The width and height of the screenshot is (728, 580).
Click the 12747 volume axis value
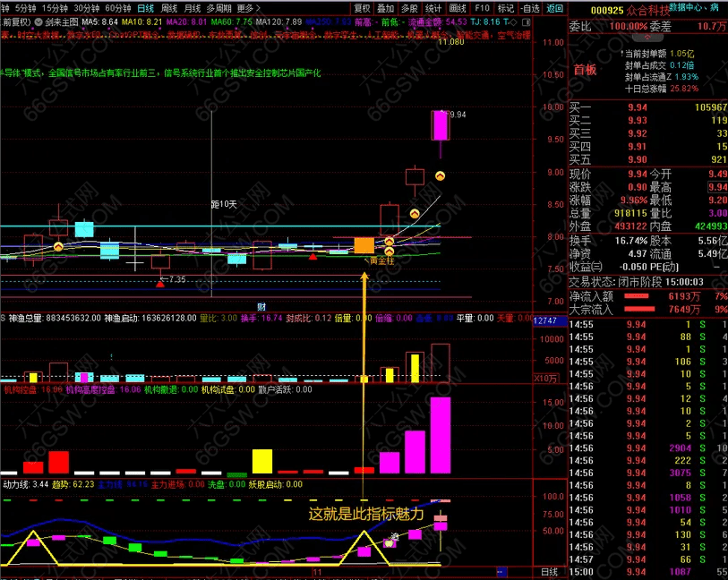tap(545, 320)
